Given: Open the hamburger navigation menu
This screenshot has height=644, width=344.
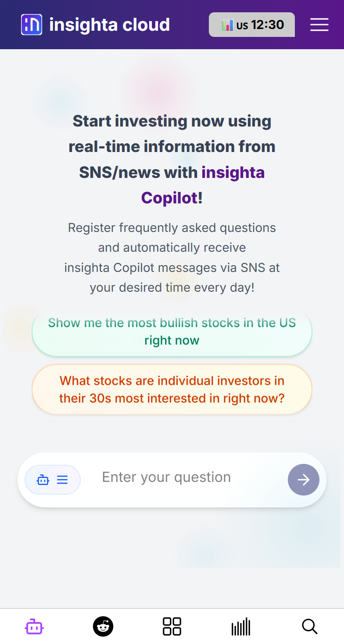Looking at the screenshot, I should click(319, 25).
